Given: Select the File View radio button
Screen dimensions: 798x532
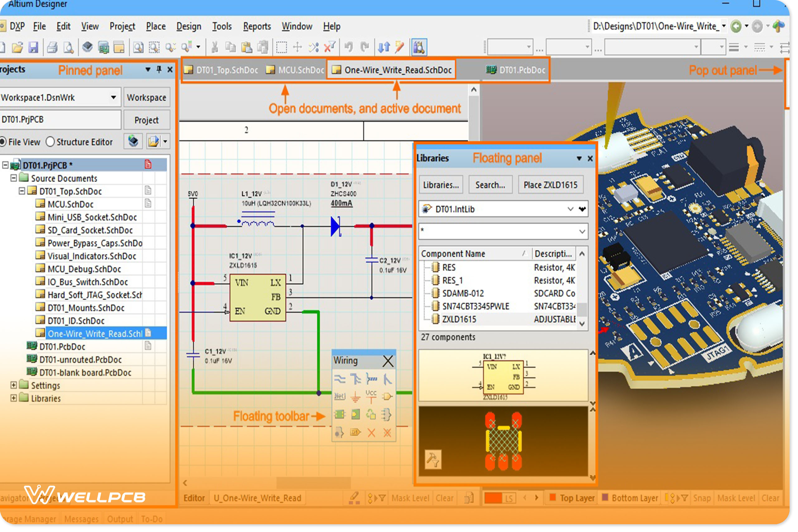Looking at the screenshot, I should [3, 142].
